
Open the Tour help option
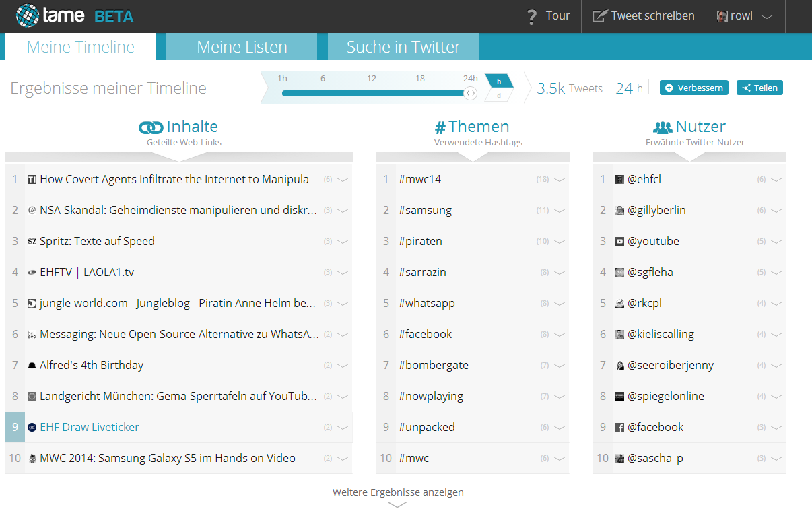[x=549, y=16]
